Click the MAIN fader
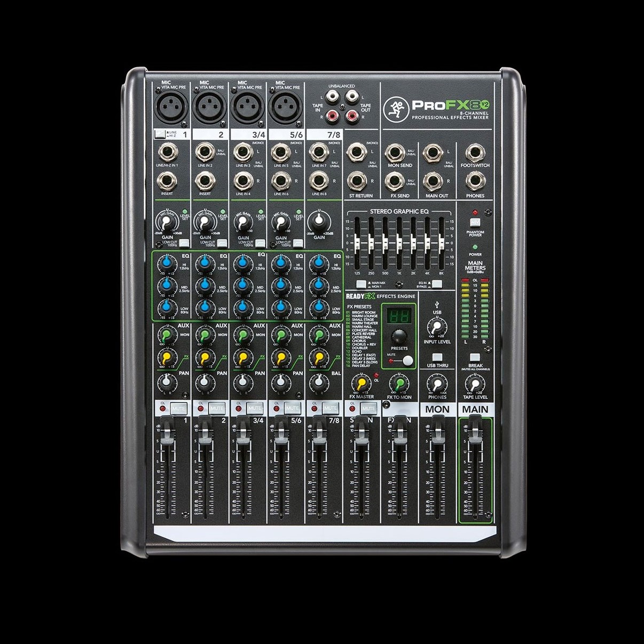The width and height of the screenshot is (644, 644). [475, 430]
